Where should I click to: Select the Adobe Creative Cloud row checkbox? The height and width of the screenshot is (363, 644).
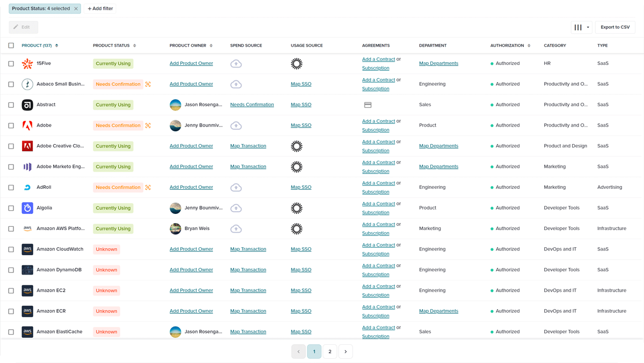pyautogui.click(x=11, y=146)
